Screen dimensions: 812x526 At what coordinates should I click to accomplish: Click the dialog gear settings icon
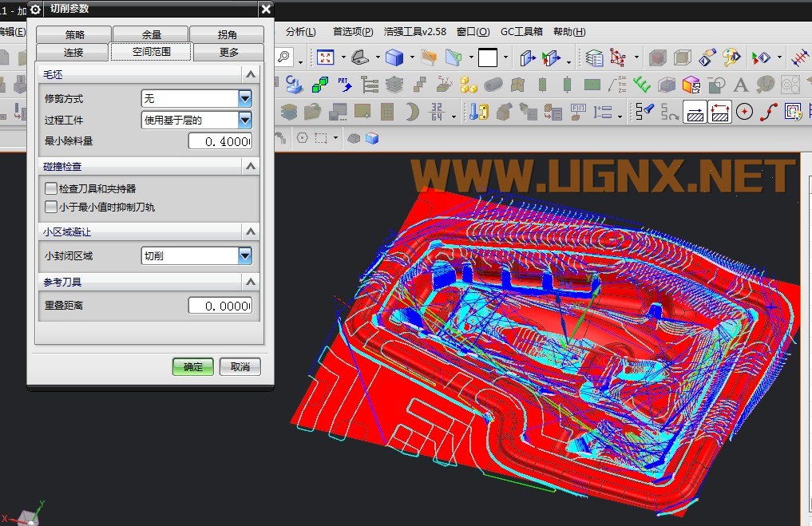[35, 9]
